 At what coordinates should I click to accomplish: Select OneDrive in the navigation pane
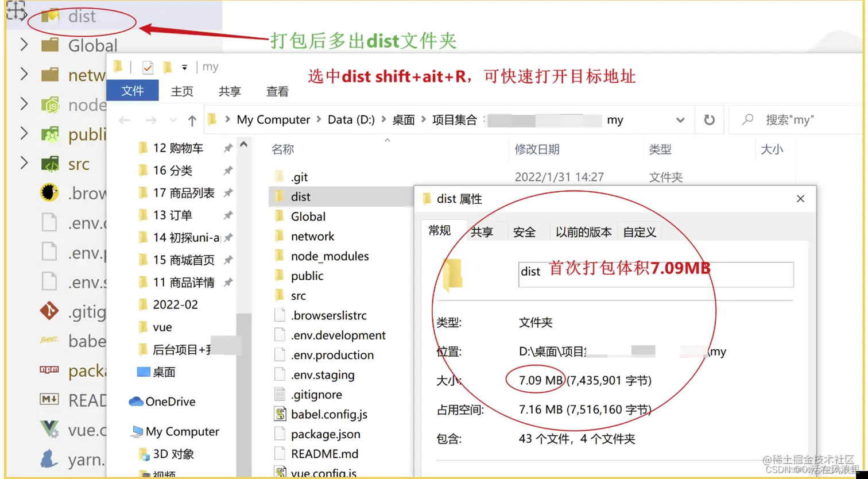pos(170,401)
